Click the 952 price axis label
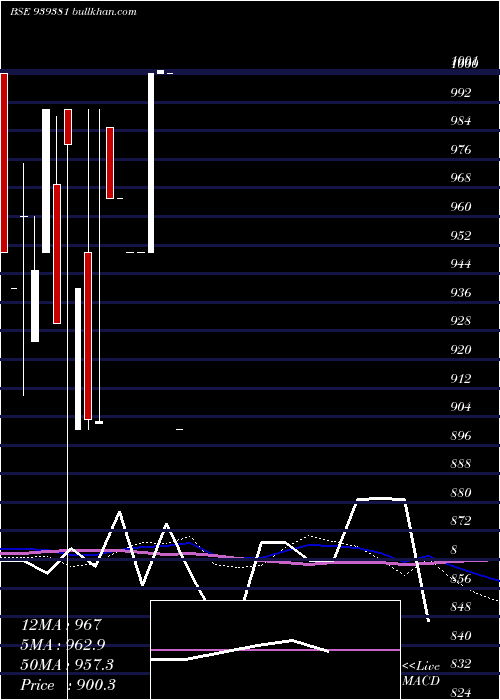This screenshot has width=500, height=700. [x=461, y=236]
